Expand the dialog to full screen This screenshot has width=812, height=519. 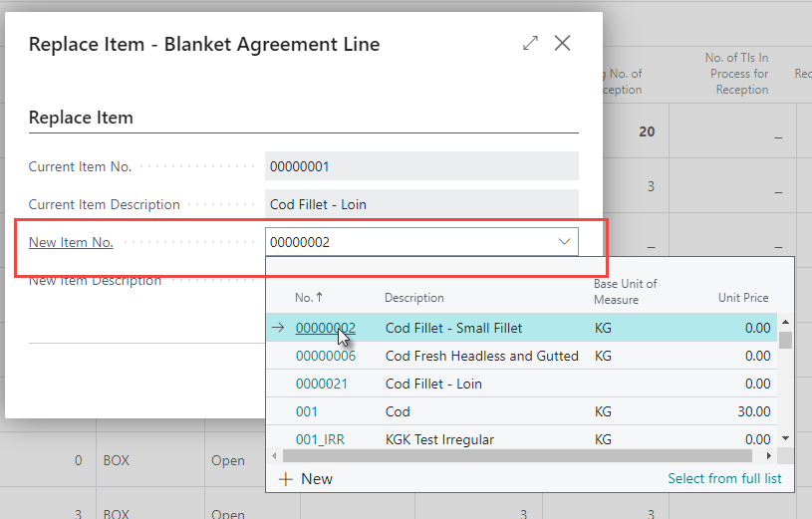pyautogui.click(x=530, y=43)
